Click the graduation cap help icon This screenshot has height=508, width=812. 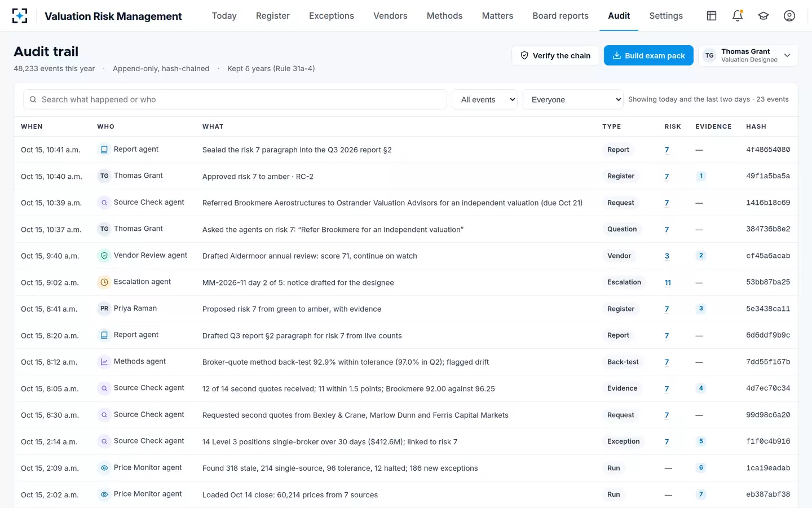click(x=764, y=16)
